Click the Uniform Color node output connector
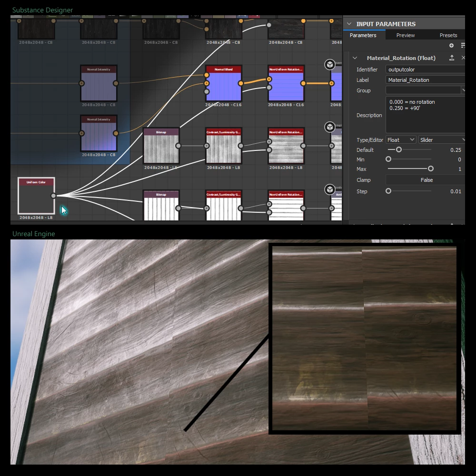The width and height of the screenshot is (476, 476). tap(53, 196)
